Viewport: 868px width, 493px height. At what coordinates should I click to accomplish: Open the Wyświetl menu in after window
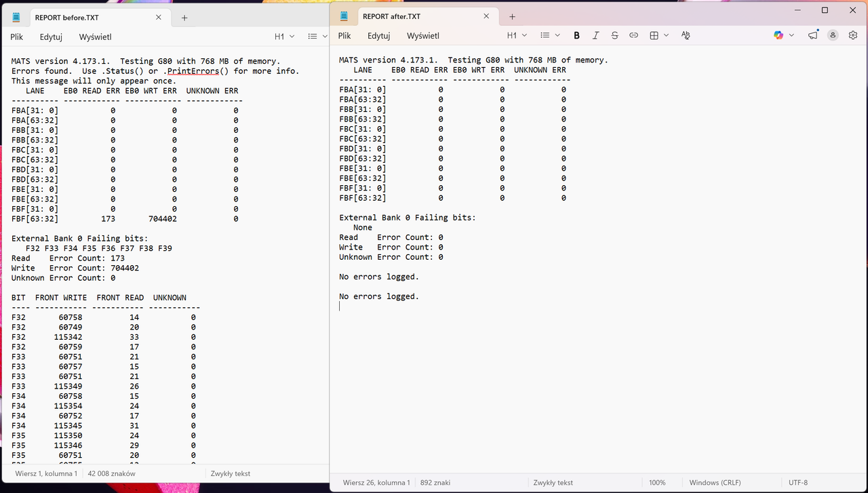(x=422, y=35)
